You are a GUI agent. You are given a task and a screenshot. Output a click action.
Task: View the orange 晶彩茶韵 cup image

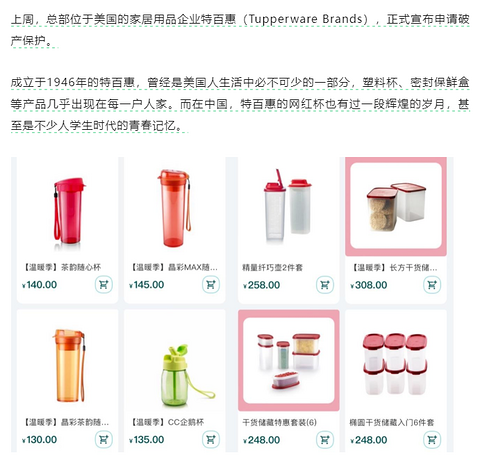tap(69, 365)
